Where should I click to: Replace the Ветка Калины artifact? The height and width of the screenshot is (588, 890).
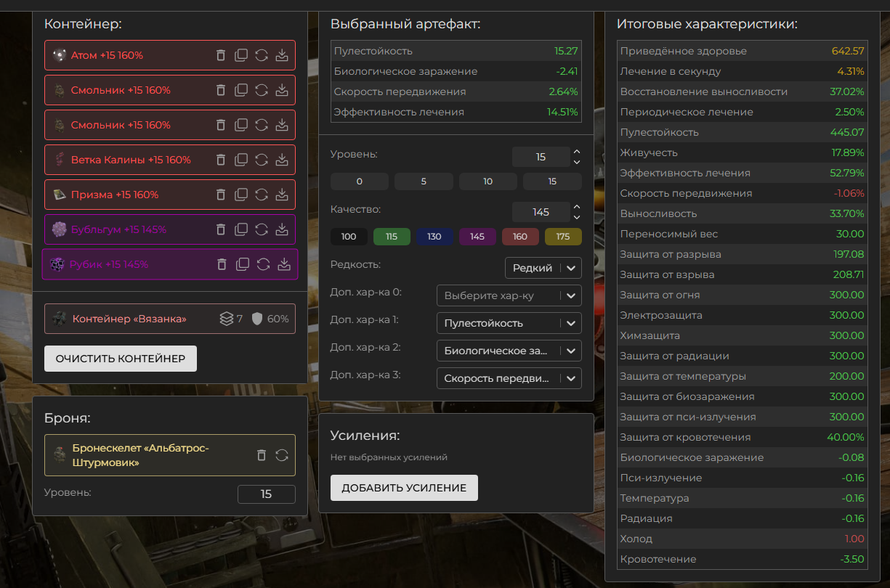tap(262, 160)
